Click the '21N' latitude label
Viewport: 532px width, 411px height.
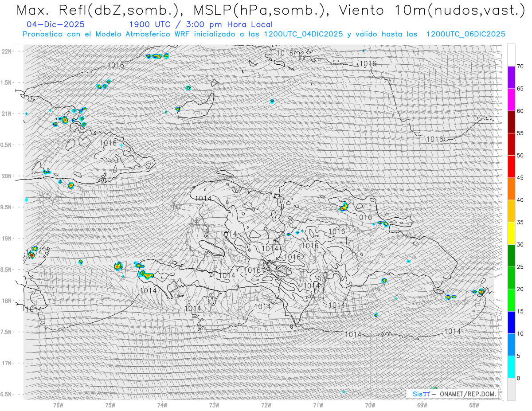[7, 114]
